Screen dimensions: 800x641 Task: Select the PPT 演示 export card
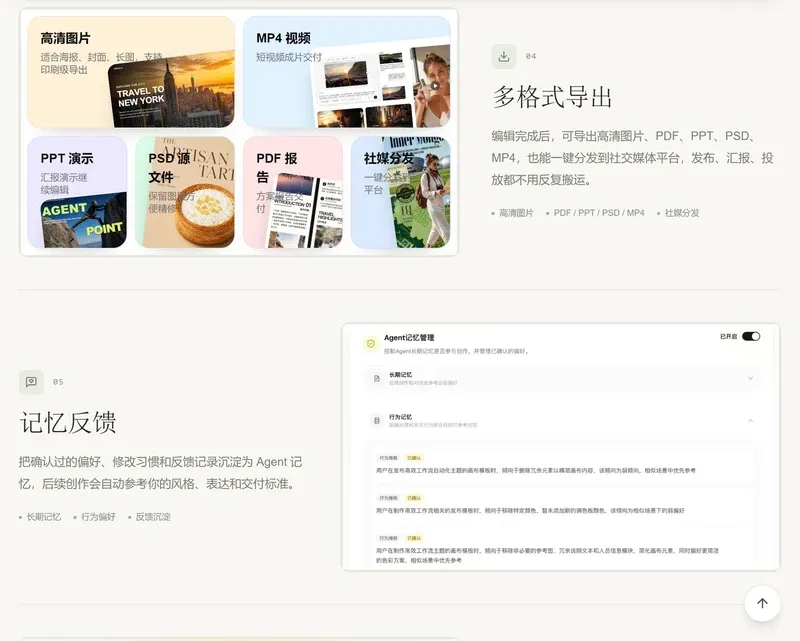tap(77, 192)
